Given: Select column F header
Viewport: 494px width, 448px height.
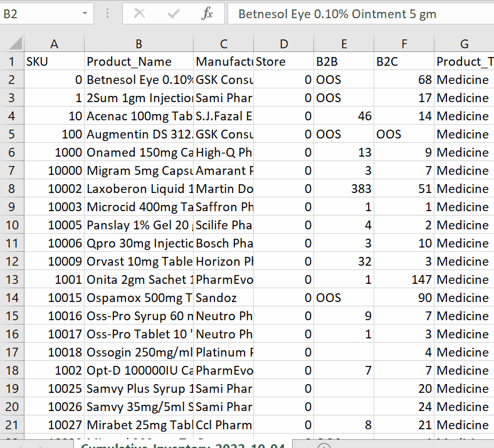Looking at the screenshot, I should coord(404,44).
